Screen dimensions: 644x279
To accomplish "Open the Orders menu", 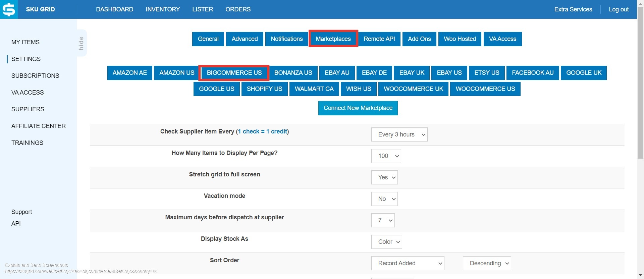I will coord(238,9).
